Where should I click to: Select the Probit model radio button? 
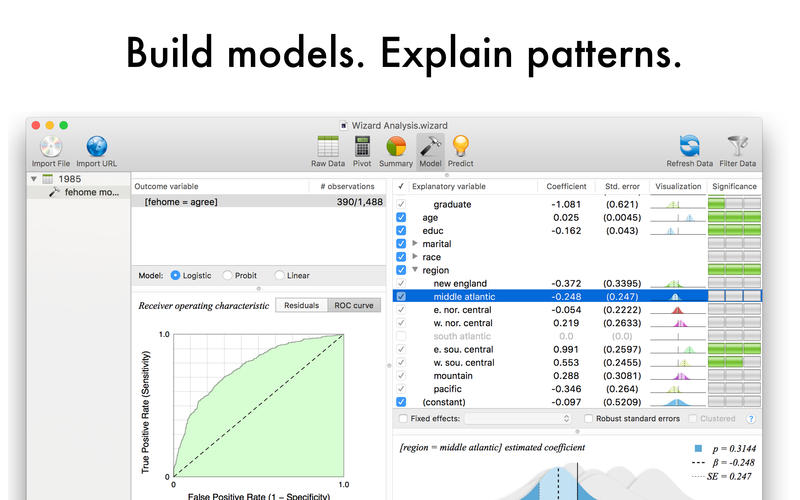228,276
